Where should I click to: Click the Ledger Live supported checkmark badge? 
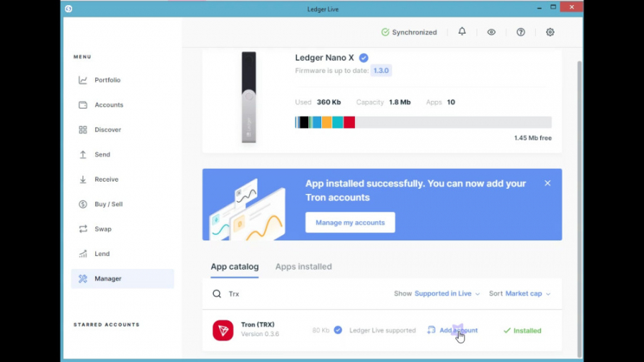(338, 330)
